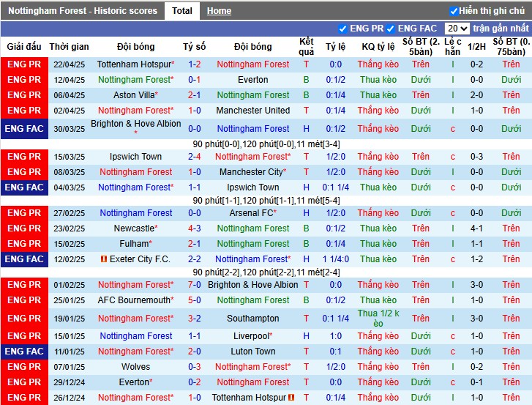Click ENG FAC league label for 11/01/25
This screenshot has width=532, height=405.
coord(24,352)
